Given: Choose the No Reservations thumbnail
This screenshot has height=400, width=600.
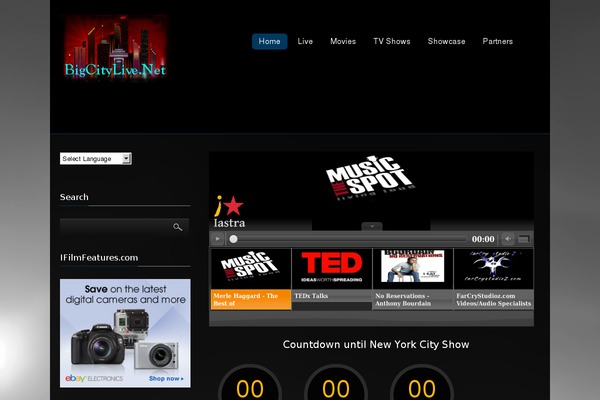Looking at the screenshot, I should coord(413,269).
